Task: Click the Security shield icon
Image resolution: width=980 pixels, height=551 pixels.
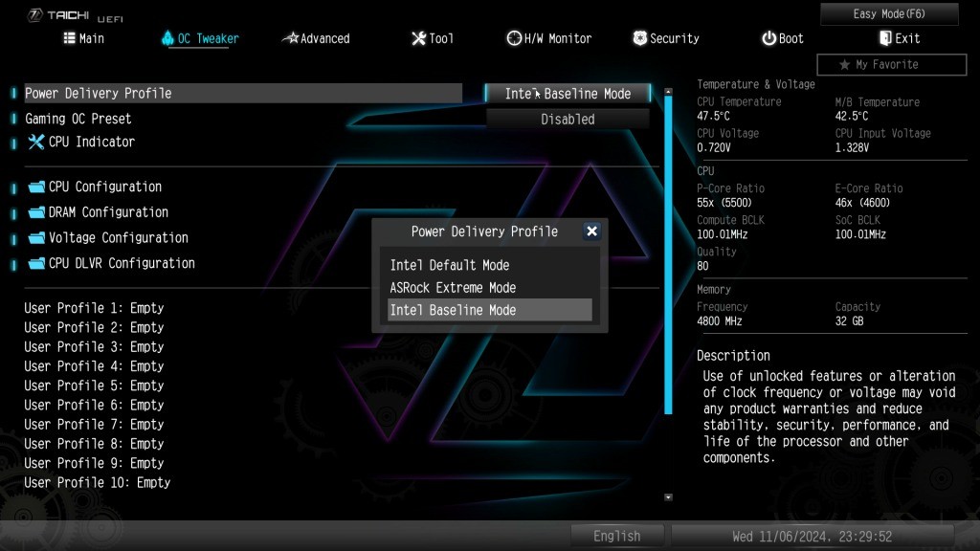Action: click(639, 38)
